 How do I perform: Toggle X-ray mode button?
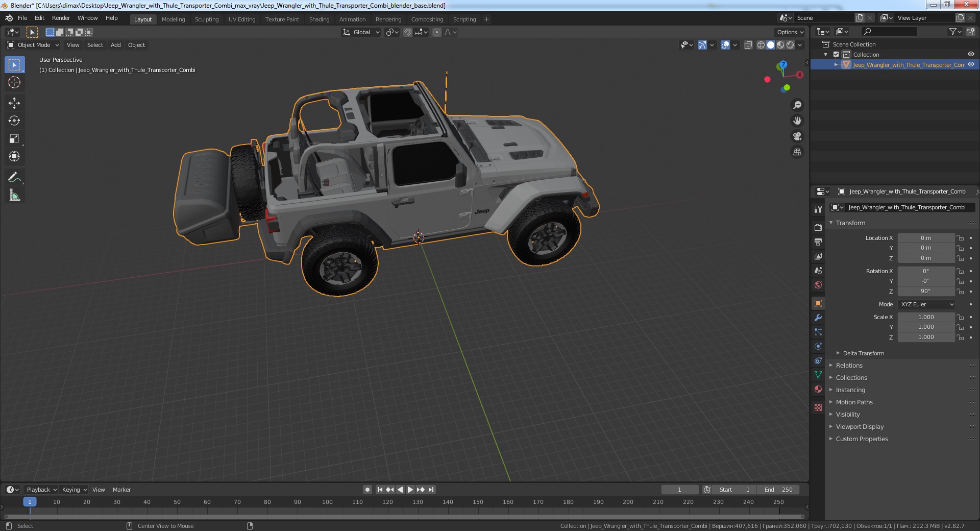point(748,45)
